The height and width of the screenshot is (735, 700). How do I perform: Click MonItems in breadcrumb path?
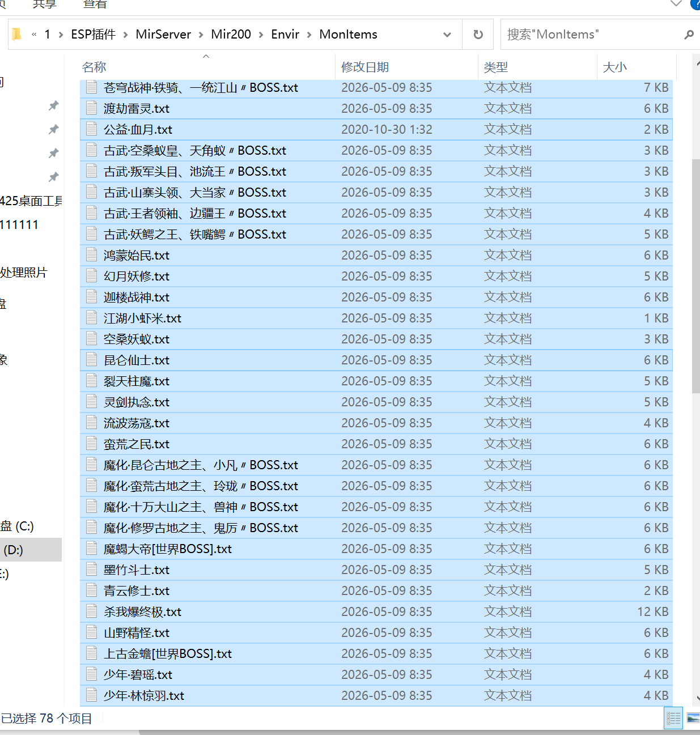pyautogui.click(x=348, y=35)
